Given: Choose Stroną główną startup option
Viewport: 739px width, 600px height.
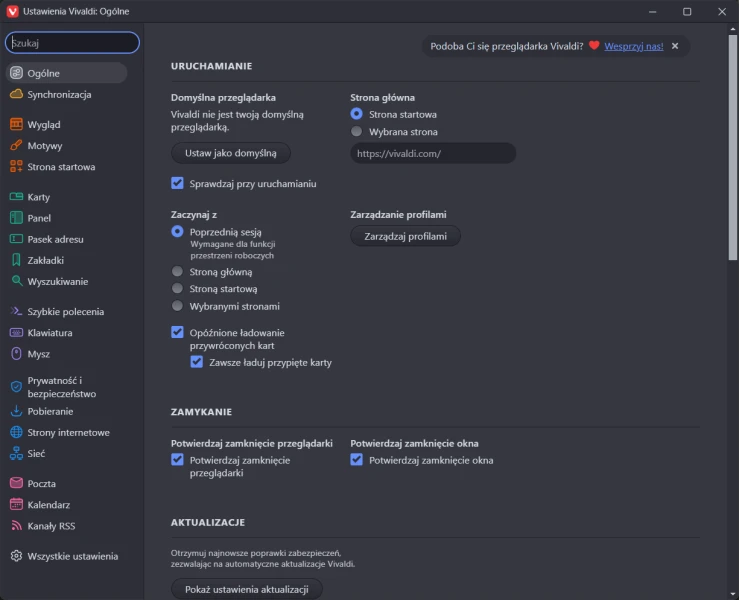Looking at the screenshot, I should 178,271.
